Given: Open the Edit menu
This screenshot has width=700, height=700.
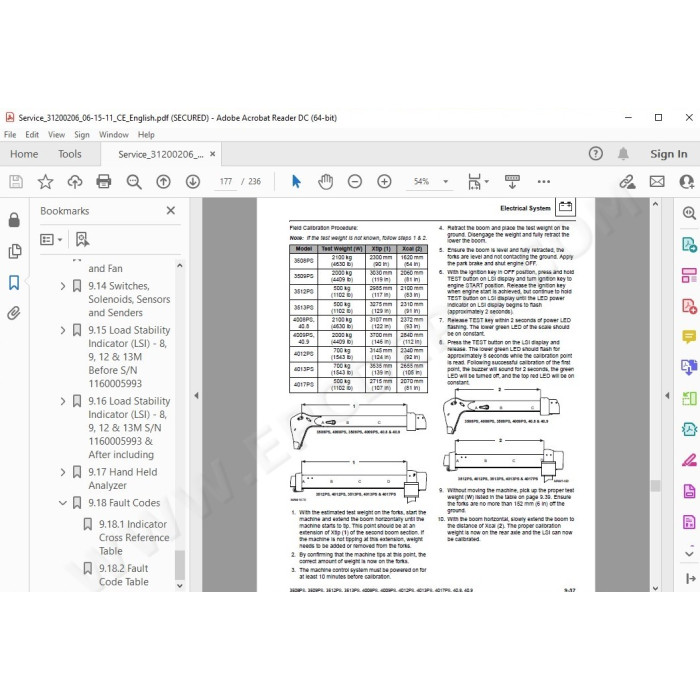Looking at the screenshot, I should pyautogui.click(x=32, y=134).
